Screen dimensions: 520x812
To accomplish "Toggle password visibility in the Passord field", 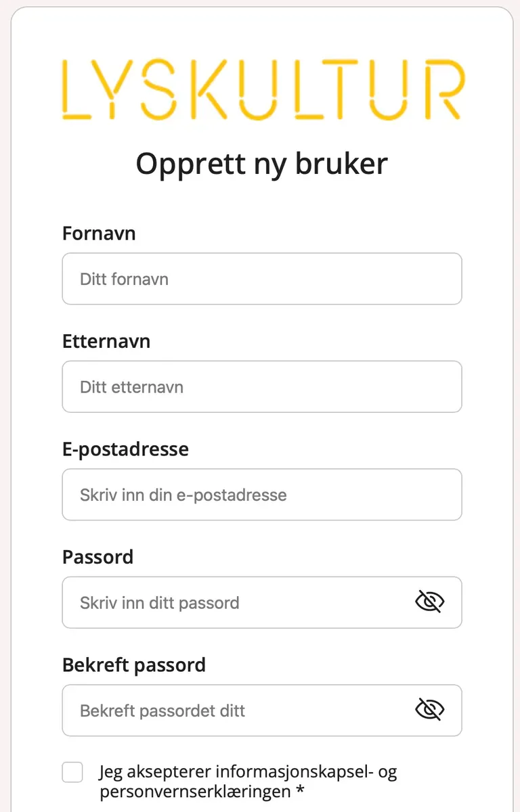I will click(x=429, y=602).
